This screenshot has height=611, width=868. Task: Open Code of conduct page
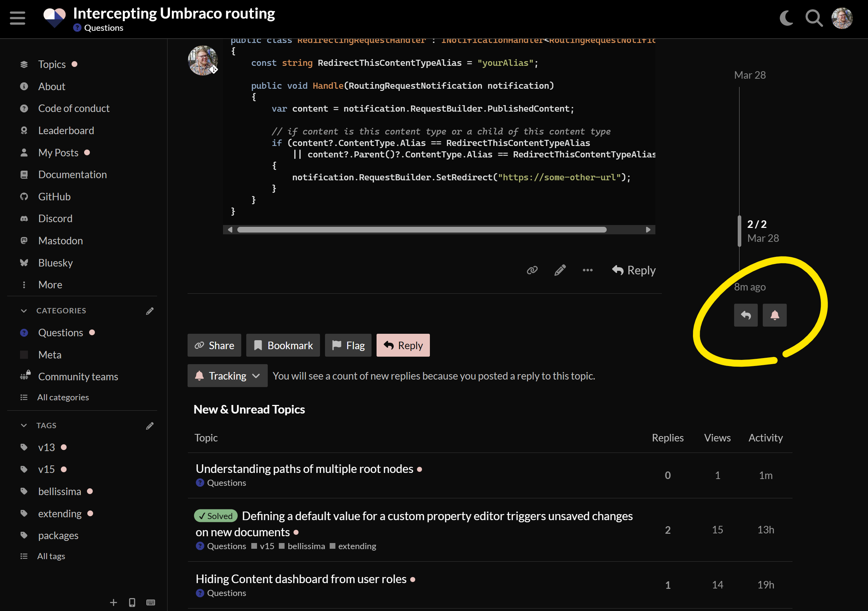click(74, 108)
